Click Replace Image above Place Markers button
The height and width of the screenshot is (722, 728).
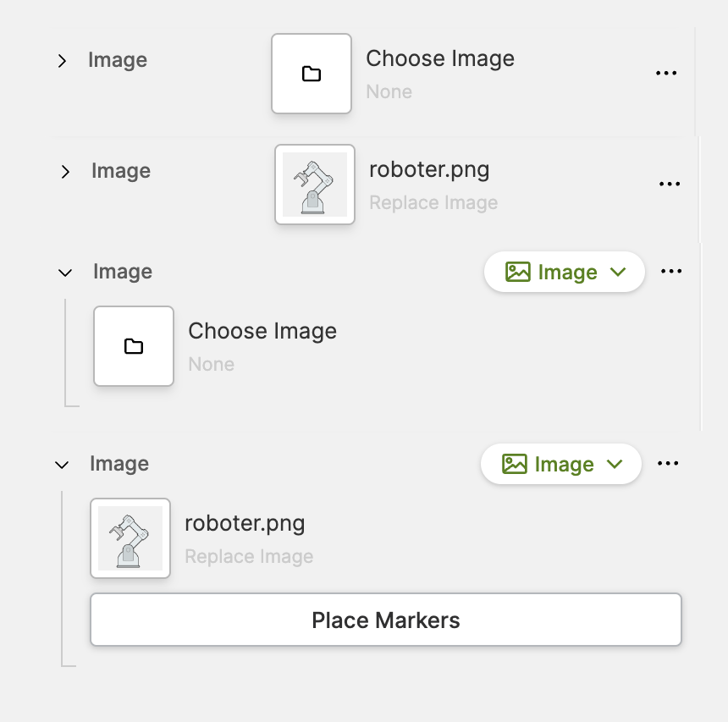coord(249,557)
